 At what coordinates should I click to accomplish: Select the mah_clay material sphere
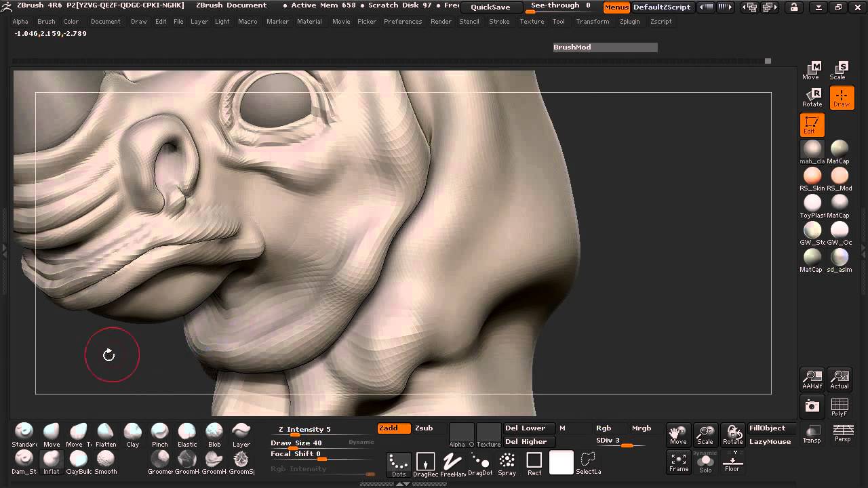[812, 152]
